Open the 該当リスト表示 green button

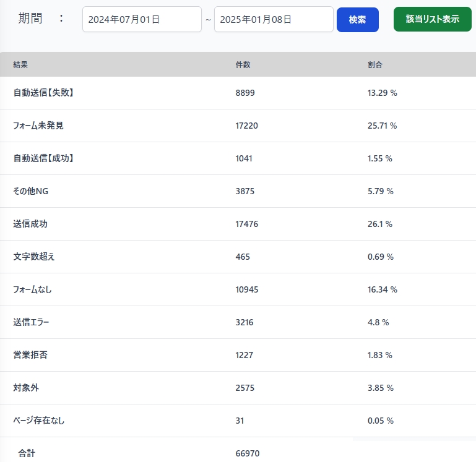tap(432, 19)
